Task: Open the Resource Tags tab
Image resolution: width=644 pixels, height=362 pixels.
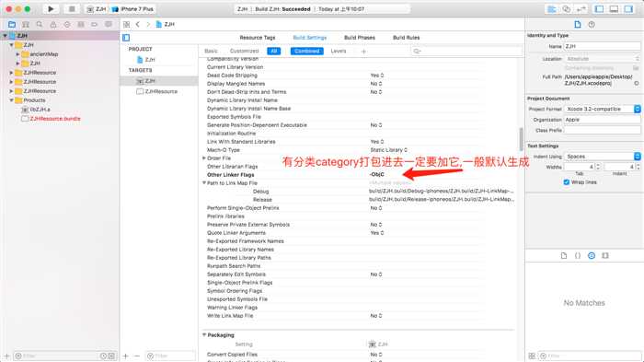Action: click(x=258, y=38)
